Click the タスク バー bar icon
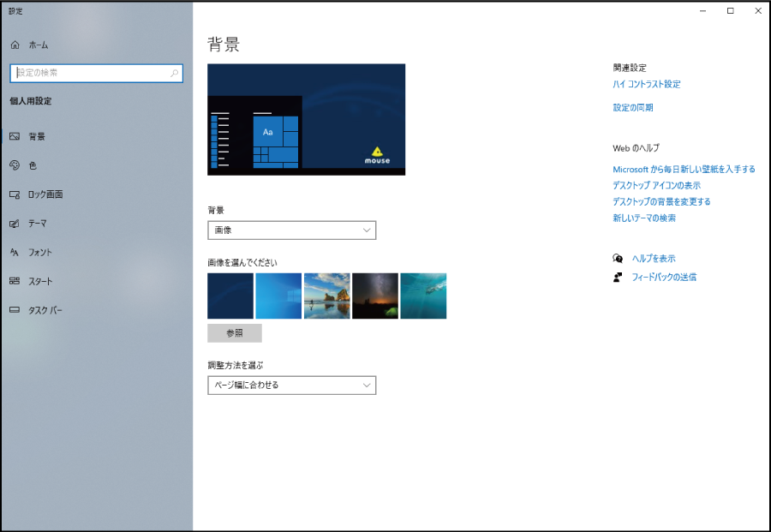The height and width of the screenshot is (532, 771). [15, 310]
